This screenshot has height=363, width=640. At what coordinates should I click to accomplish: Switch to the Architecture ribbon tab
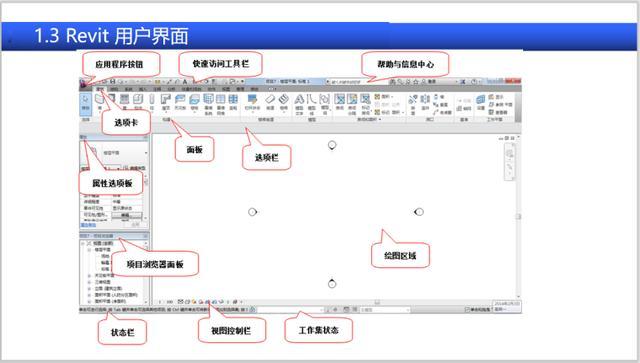click(x=100, y=89)
